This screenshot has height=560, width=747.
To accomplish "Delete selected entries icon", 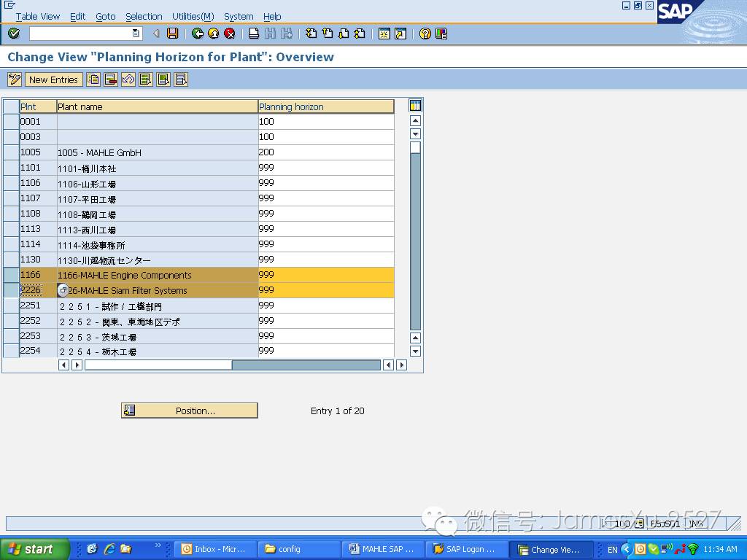I will tap(111, 79).
